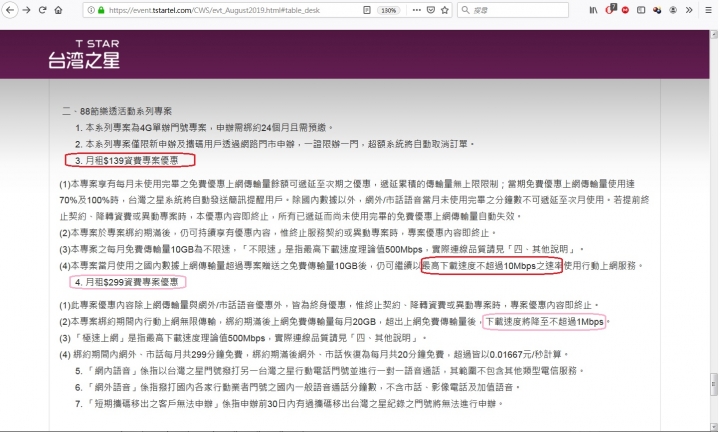
Task: Click the T STAR 台灣之星 logo
Action: click(84, 54)
